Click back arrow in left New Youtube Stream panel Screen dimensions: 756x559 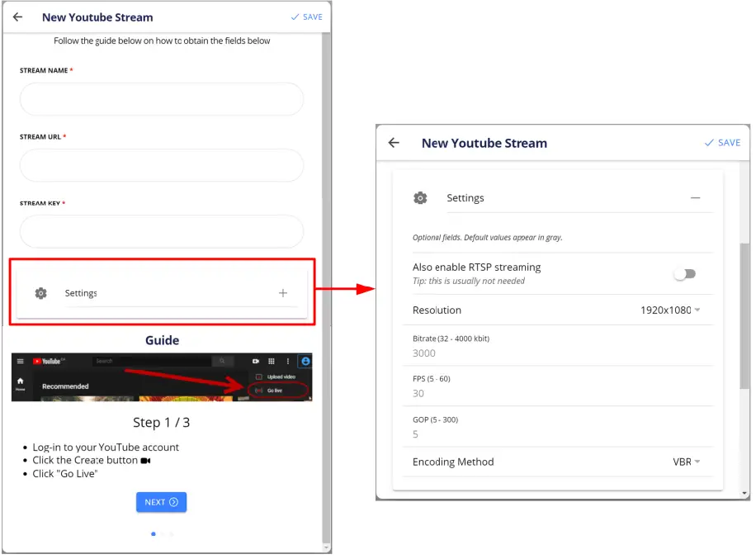[x=18, y=17]
